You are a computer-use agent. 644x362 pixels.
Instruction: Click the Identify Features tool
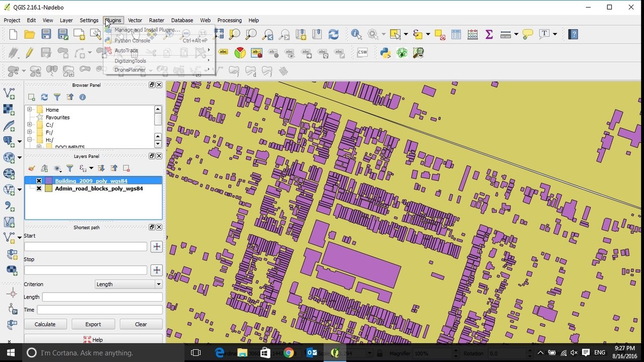tap(356, 34)
